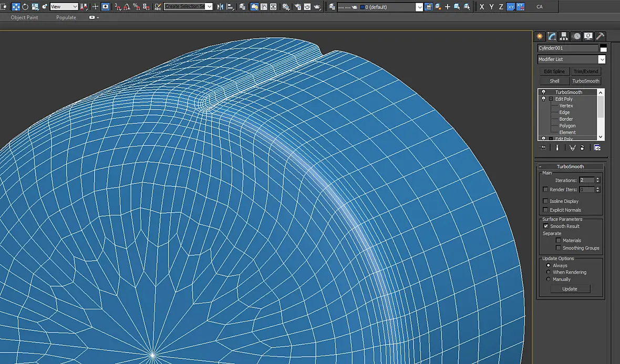
Task: Click the Mirror tool icon
Action: pyautogui.click(x=220, y=7)
